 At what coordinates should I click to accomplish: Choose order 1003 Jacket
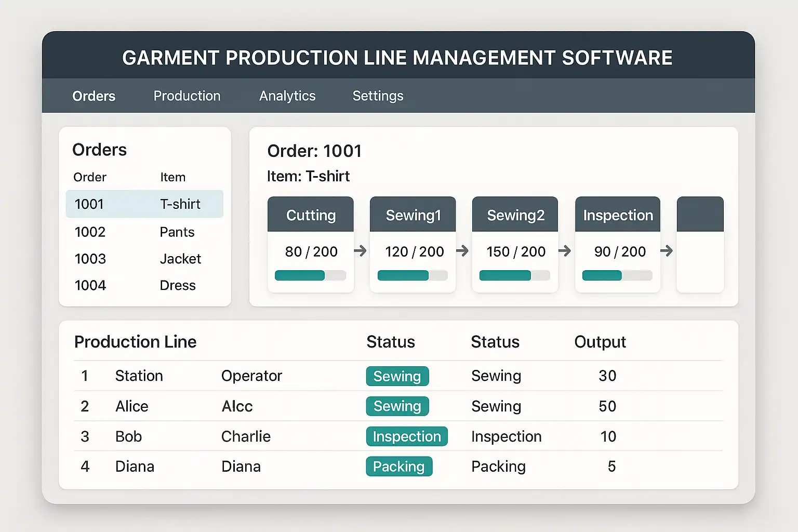[144, 259]
